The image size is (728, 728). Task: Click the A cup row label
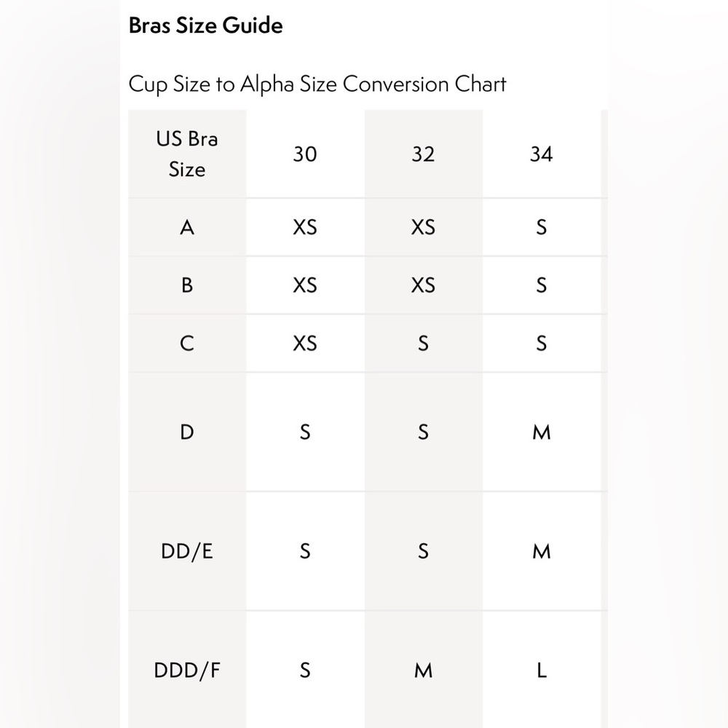pyautogui.click(x=187, y=227)
